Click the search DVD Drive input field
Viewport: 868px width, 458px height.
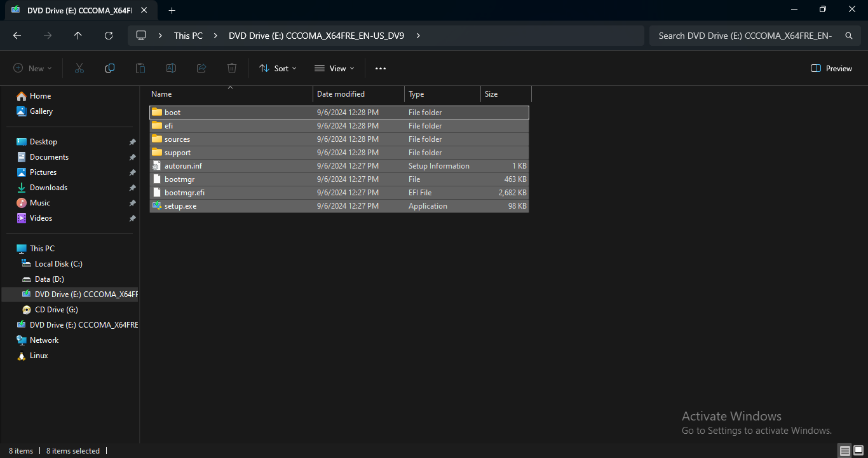(x=745, y=36)
